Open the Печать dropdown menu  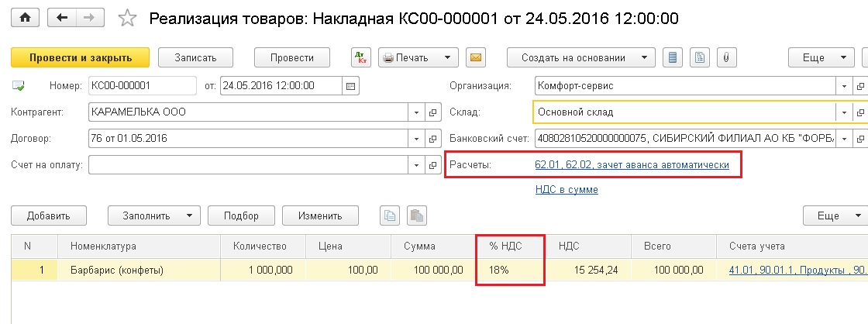coord(418,57)
